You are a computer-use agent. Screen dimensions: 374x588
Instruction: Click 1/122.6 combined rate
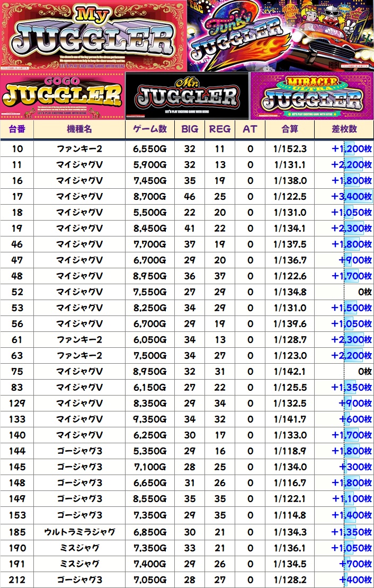290,276
